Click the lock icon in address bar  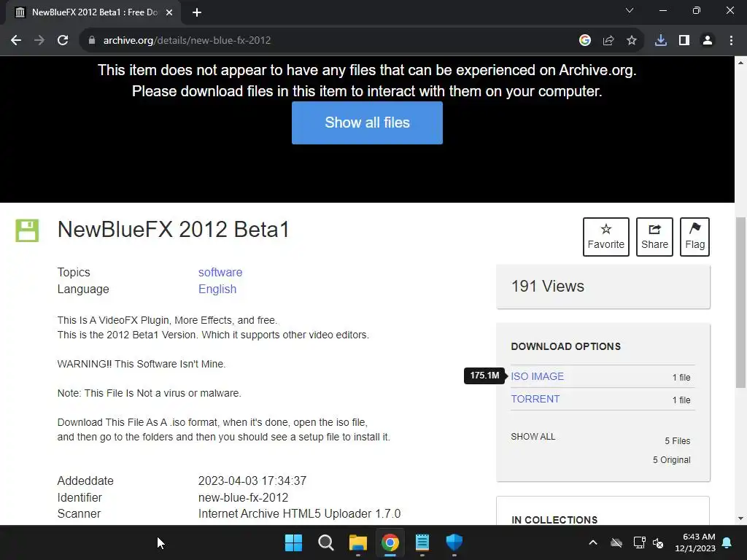click(x=91, y=41)
